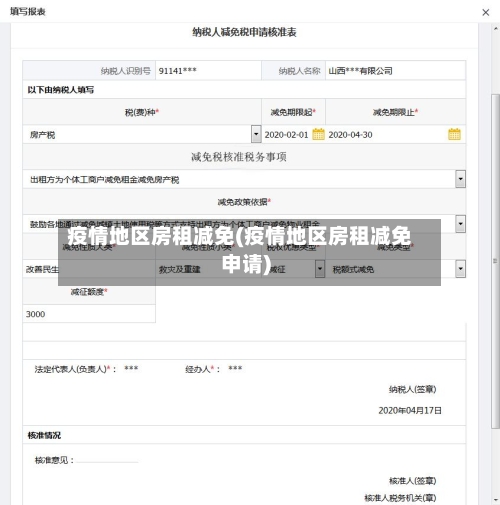Expand 出租方为个体工商户 matter dropdown
This screenshot has height=505, width=500.
point(460,179)
